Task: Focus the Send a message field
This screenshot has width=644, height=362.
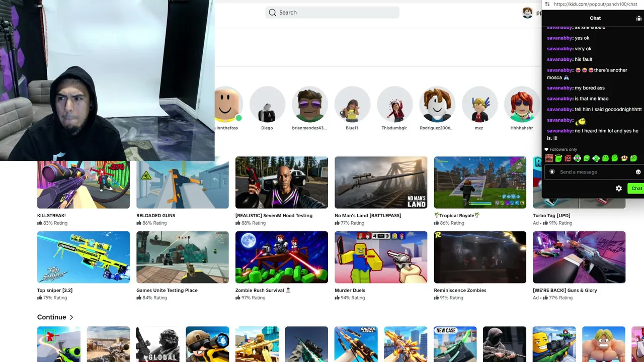Action: click(x=595, y=172)
